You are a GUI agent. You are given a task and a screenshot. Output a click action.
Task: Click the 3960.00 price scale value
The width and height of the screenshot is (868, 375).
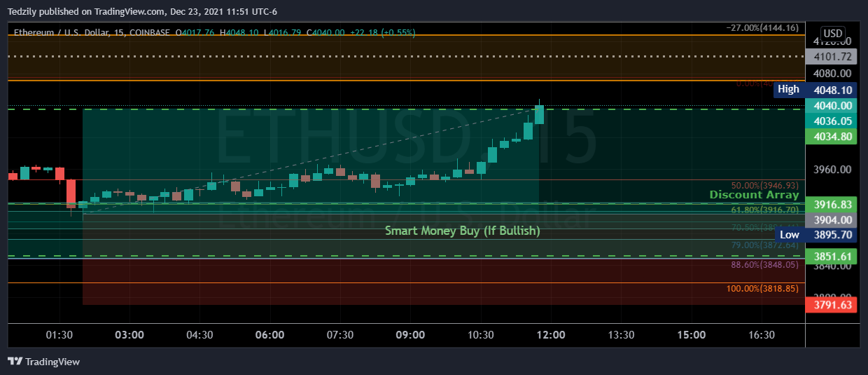pyautogui.click(x=833, y=170)
